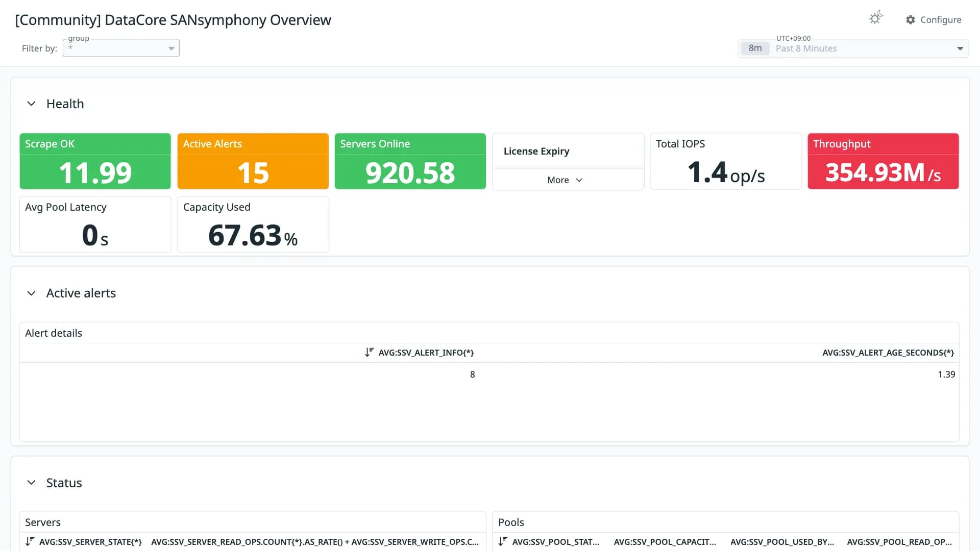Click the License Expiry widget title
The image size is (980, 551).
point(536,151)
